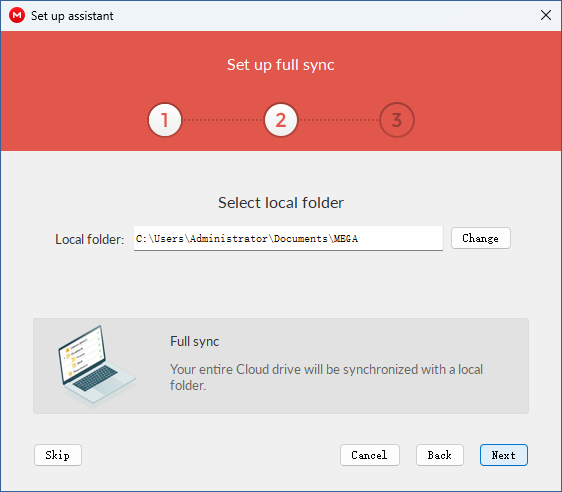Viewport: 562px width, 492px height.
Task: Click step 3 circle in progress indicator
Action: (x=397, y=120)
